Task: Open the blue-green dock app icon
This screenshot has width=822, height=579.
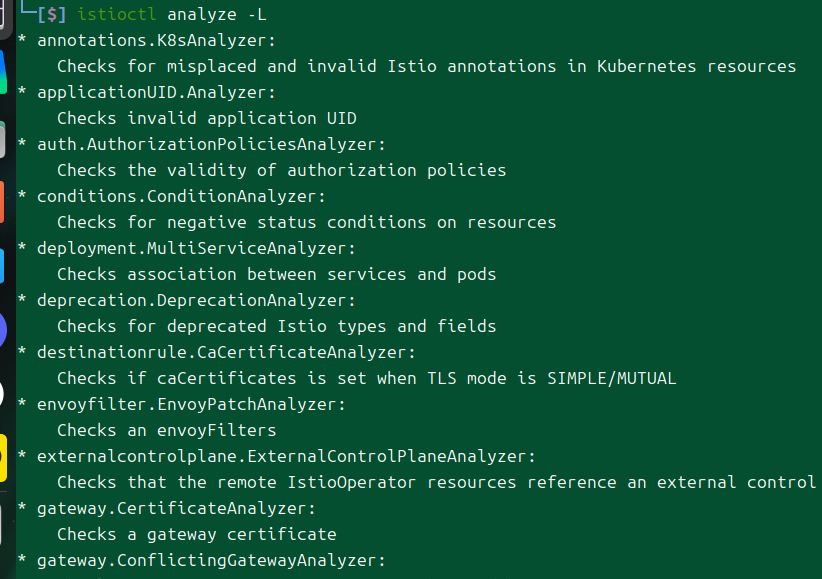Action: click(3, 72)
